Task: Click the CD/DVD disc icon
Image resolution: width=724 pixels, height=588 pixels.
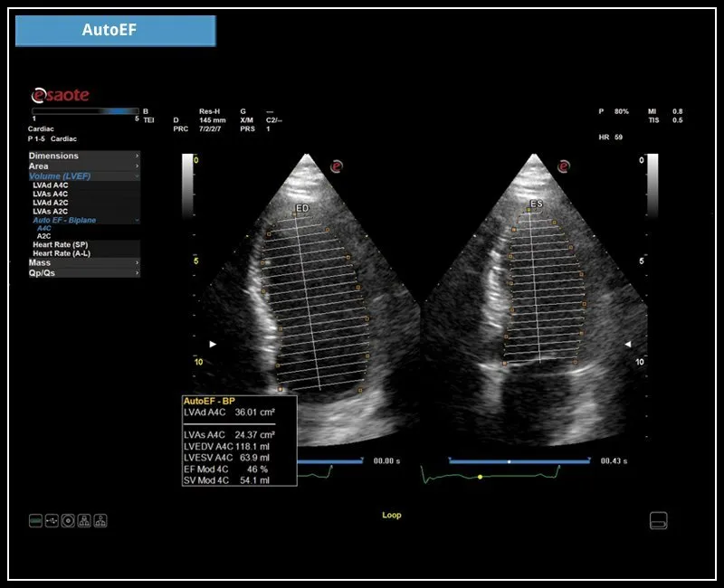Action: click(x=68, y=520)
